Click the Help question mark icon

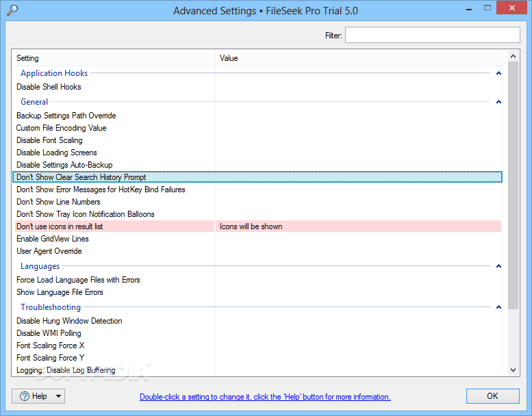pyautogui.click(x=25, y=396)
